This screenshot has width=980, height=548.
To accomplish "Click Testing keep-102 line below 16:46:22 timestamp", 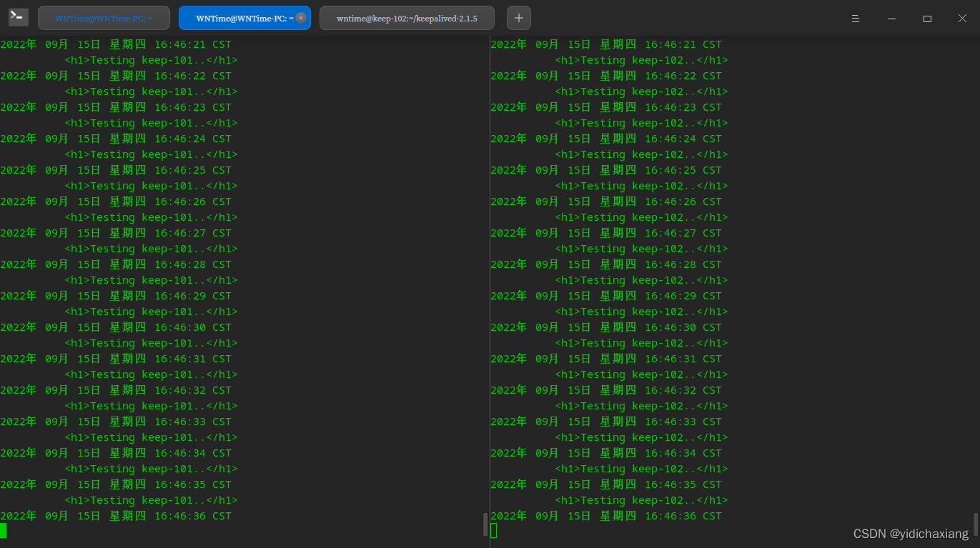I will pyautogui.click(x=641, y=91).
